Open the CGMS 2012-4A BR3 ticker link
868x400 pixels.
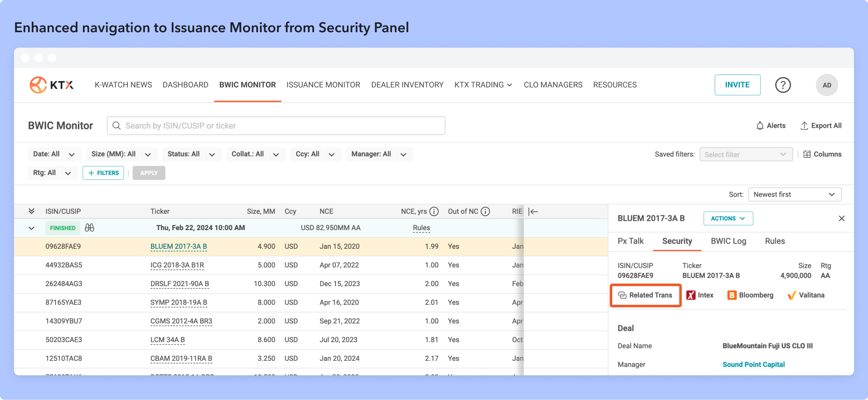tap(181, 321)
